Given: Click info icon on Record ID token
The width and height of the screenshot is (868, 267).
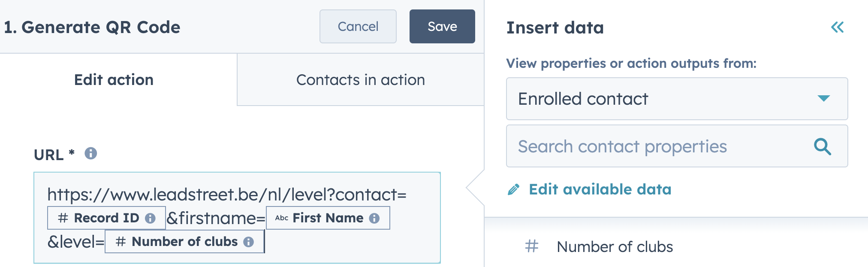Looking at the screenshot, I should click(150, 218).
